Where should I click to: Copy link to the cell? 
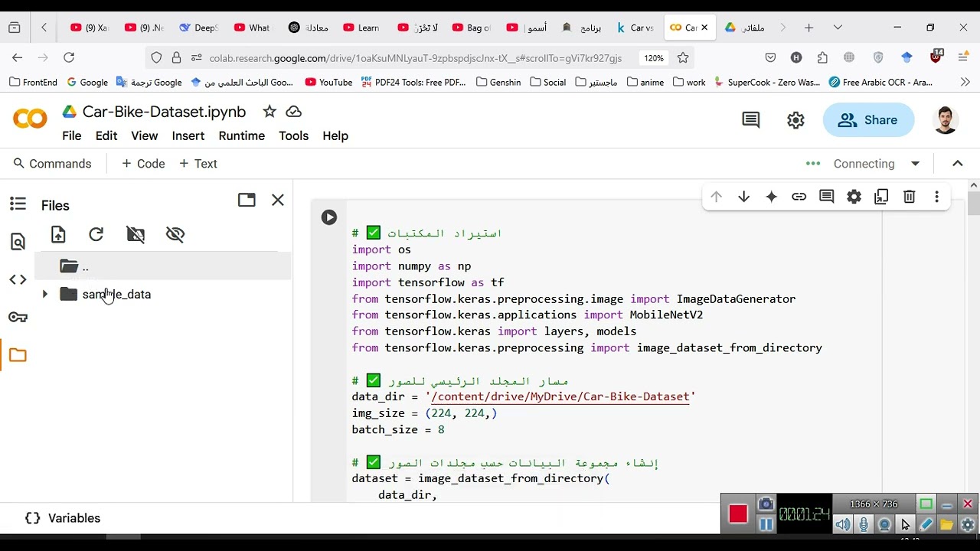point(799,197)
